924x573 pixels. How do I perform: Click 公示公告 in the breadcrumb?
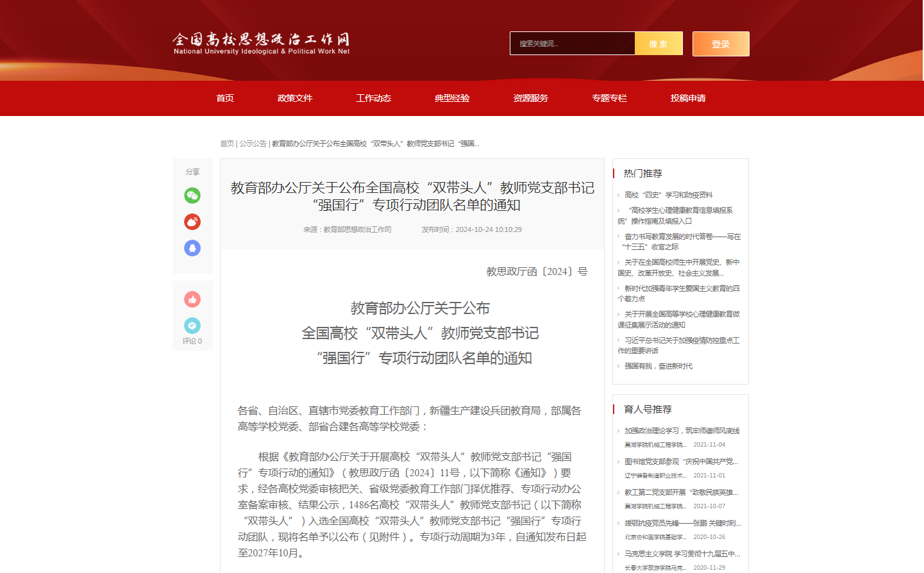[253, 144]
